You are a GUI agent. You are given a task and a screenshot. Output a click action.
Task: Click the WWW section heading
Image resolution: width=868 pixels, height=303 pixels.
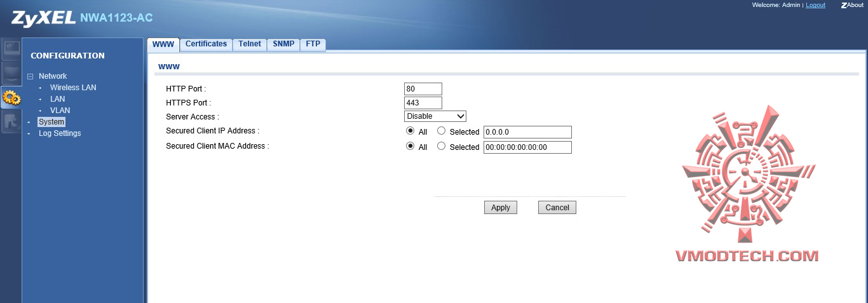pyautogui.click(x=169, y=66)
